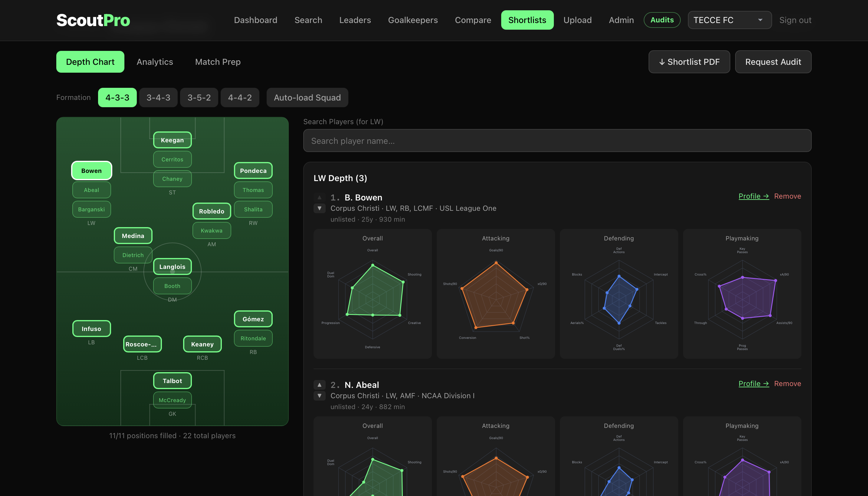The image size is (868, 496).
Task: Select Roscoe-... at LCB on the pitch
Action: (142, 344)
